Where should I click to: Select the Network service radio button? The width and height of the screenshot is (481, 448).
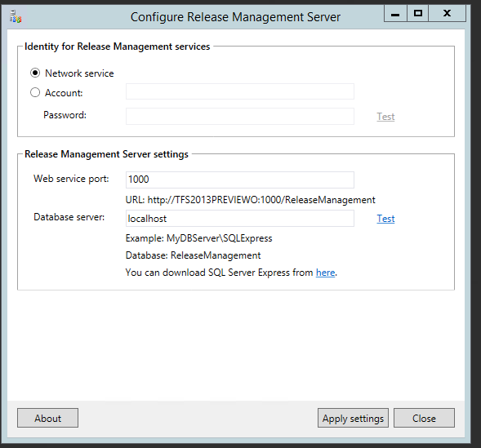[x=35, y=73]
